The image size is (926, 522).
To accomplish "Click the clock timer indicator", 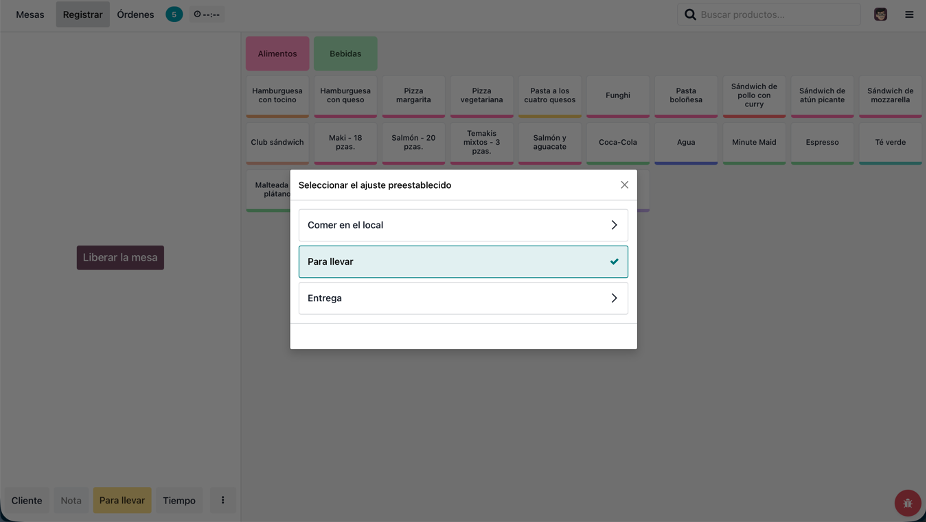I will point(207,15).
